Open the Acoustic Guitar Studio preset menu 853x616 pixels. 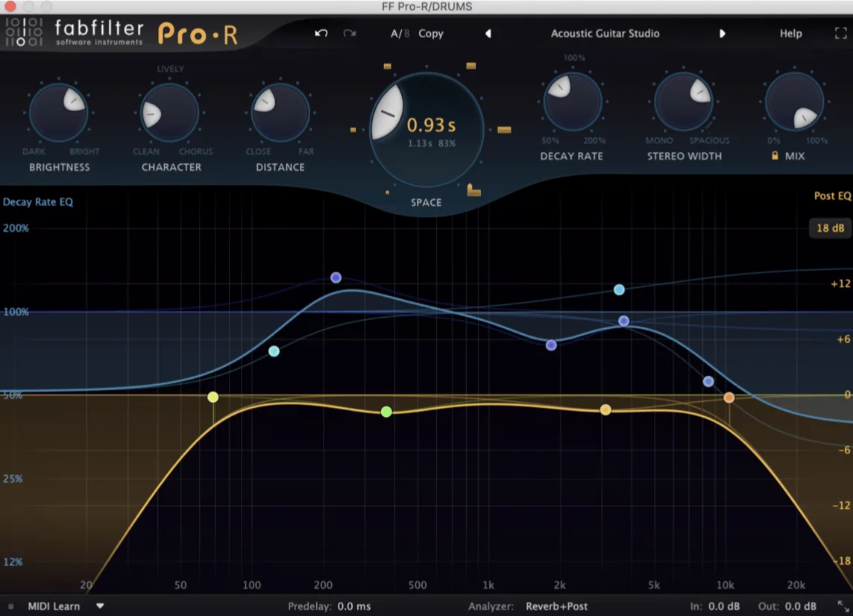coord(605,34)
